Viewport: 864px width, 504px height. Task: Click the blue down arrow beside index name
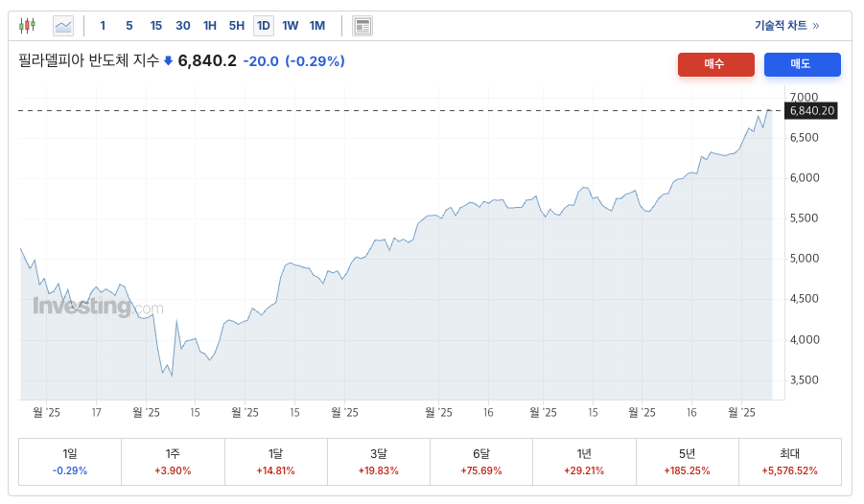click(x=169, y=61)
